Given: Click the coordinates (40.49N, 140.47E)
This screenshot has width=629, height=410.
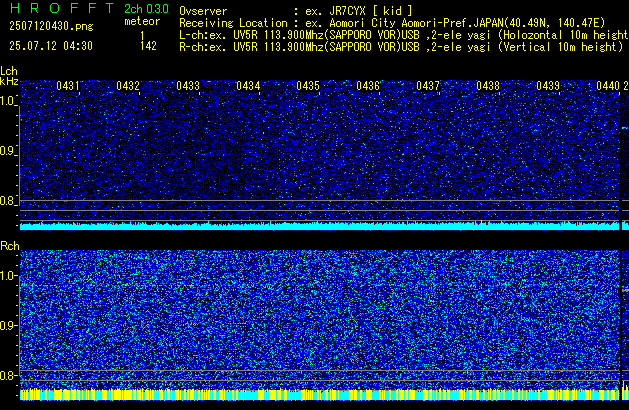Looking at the screenshot, I should 555,23.
